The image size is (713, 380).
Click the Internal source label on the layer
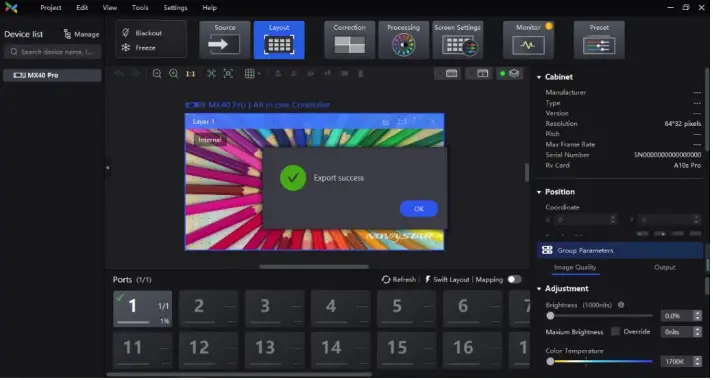click(211, 140)
